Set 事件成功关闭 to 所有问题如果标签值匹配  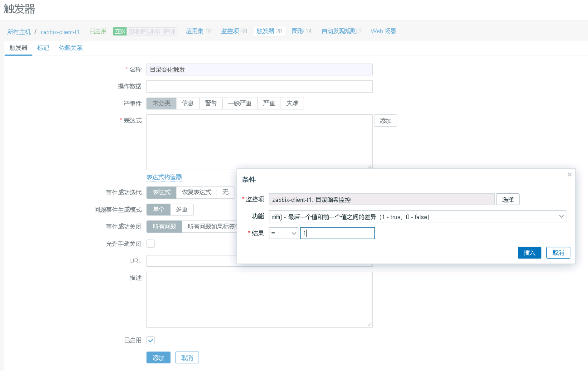tap(210, 227)
